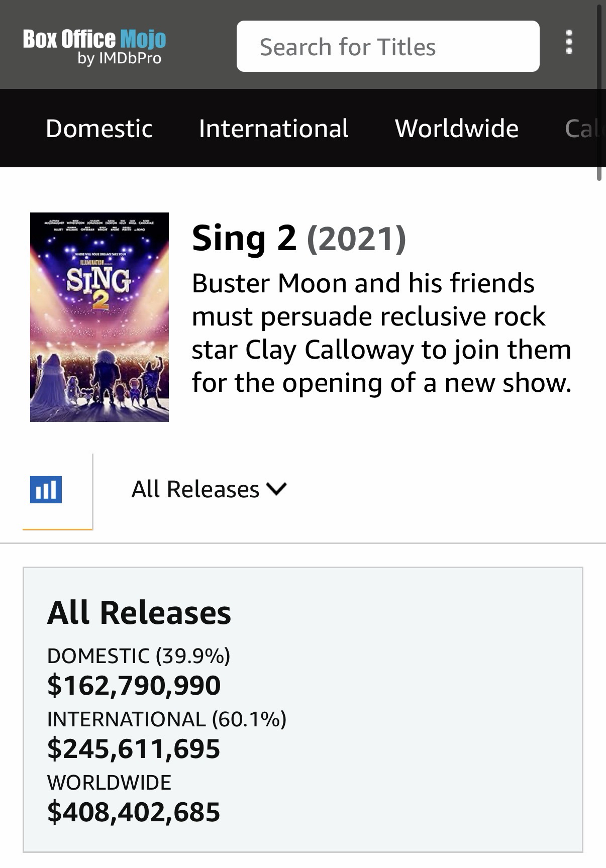This screenshot has width=606, height=868.
Task: Click the by IMDbPro text under logo
Action: [x=120, y=59]
